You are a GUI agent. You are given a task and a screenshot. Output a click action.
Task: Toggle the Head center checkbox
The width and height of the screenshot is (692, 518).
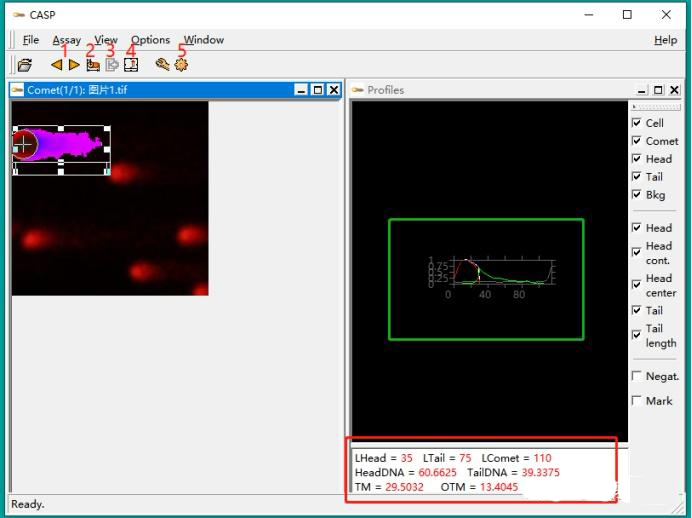click(x=636, y=285)
